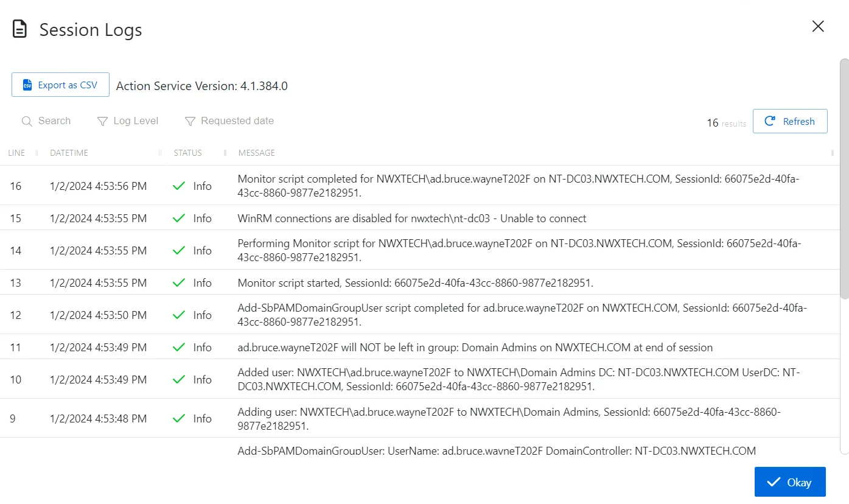849x504 pixels.
Task: Click the Requested date funnel icon
Action: point(190,122)
